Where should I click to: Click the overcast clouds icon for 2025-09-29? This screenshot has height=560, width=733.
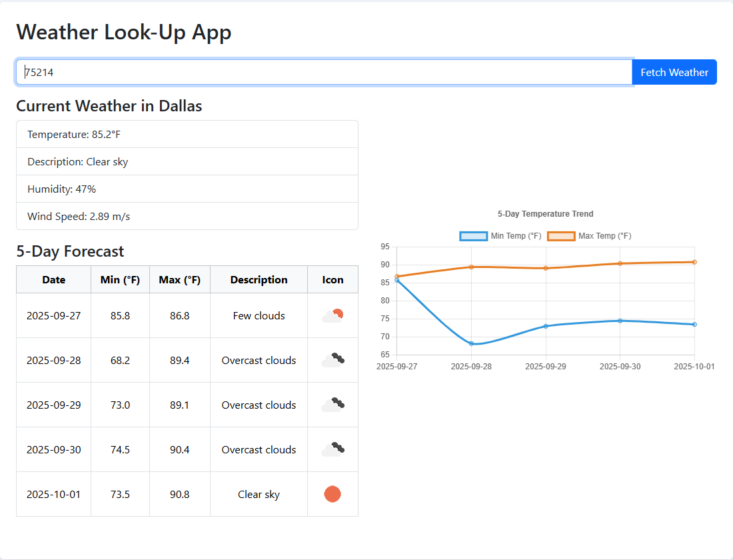(333, 405)
